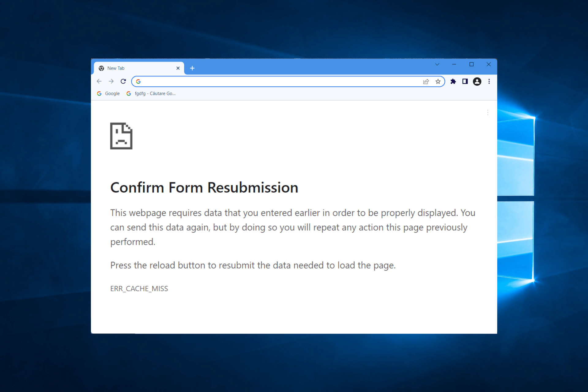The width and height of the screenshot is (588, 392).
Task: Expand the tab search chevron
Action: [437, 64]
